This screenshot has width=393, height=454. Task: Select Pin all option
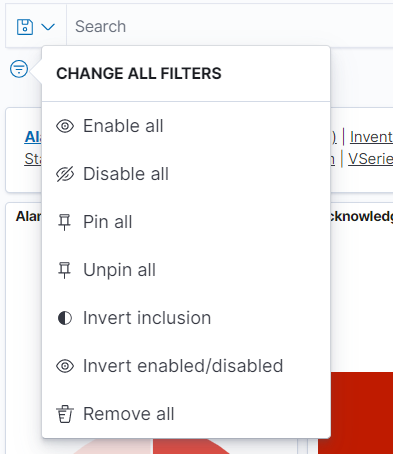(x=186, y=222)
